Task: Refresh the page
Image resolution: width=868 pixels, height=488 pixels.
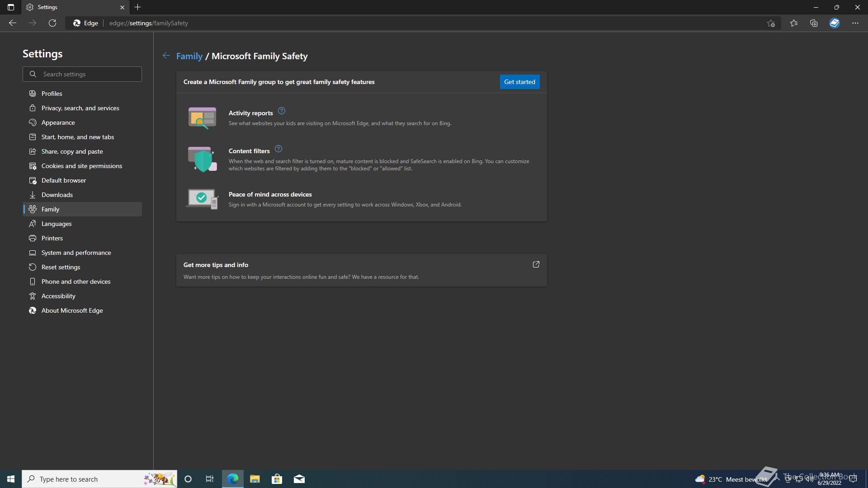Action: click(52, 23)
